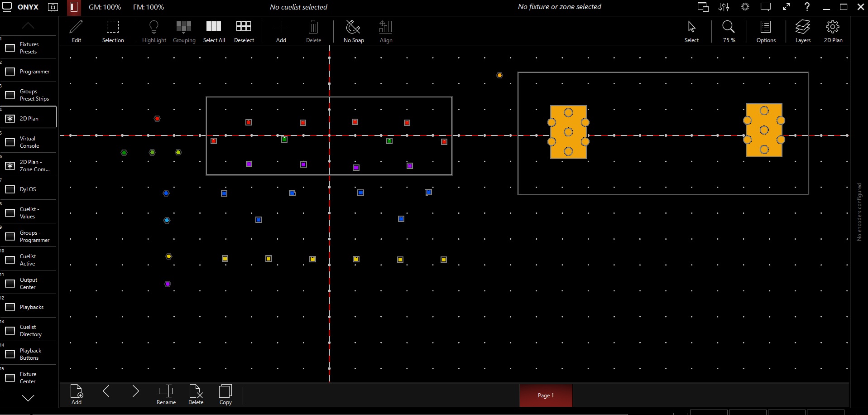Image resolution: width=868 pixels, height=415 pixels.
Task: Expand sidebar list downward with chevron
Action: click(28, 398)
